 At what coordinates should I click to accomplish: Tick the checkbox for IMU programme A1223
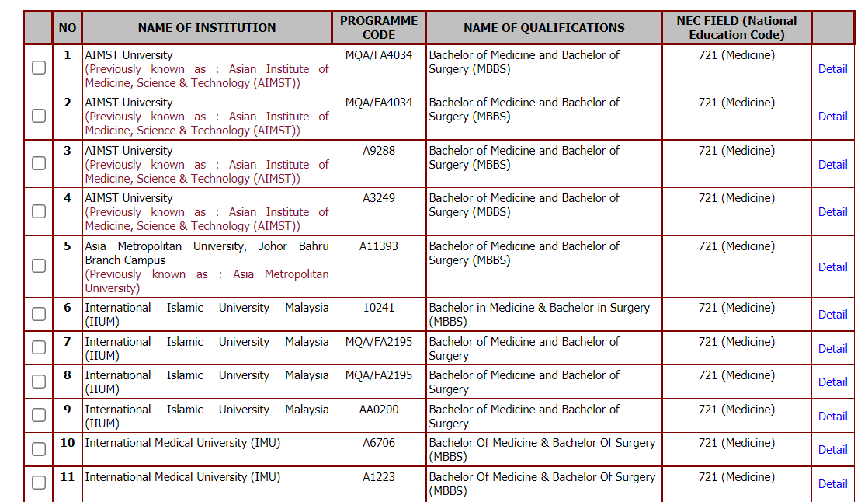point(39,483)
